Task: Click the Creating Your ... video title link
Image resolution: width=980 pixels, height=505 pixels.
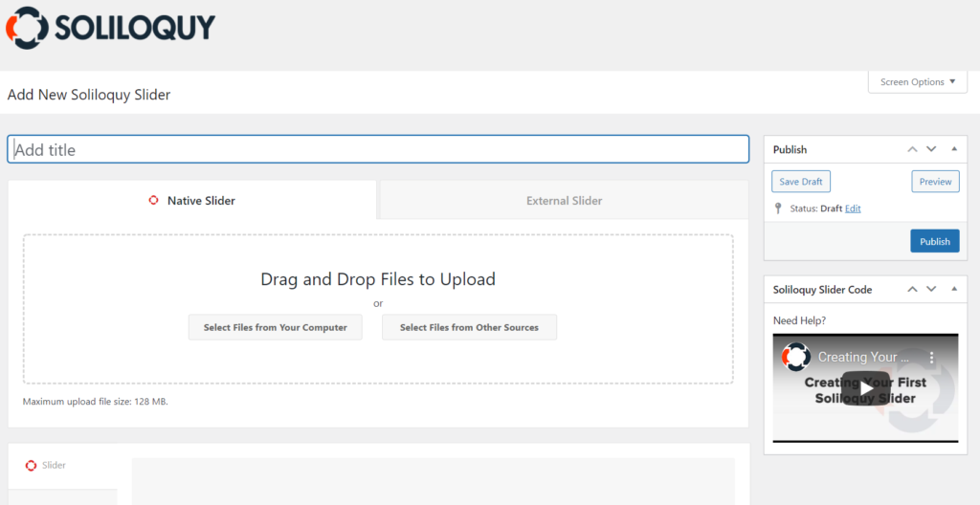Action: pyautogui.click(x=863, y=357)
